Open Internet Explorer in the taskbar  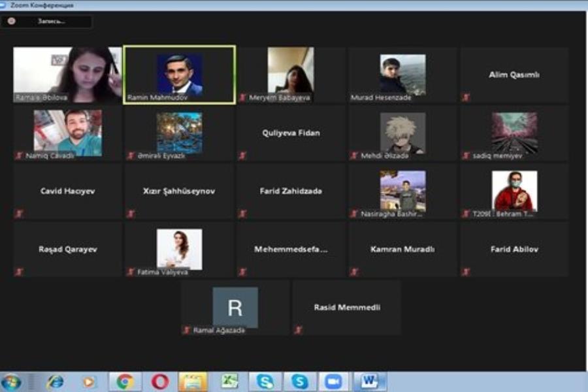(56, 382)
